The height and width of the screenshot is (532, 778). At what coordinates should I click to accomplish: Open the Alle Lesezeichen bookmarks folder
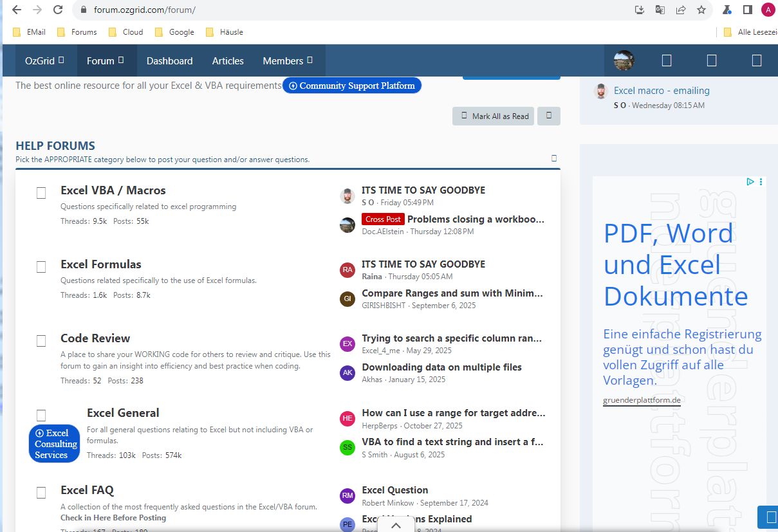point(750,32)
